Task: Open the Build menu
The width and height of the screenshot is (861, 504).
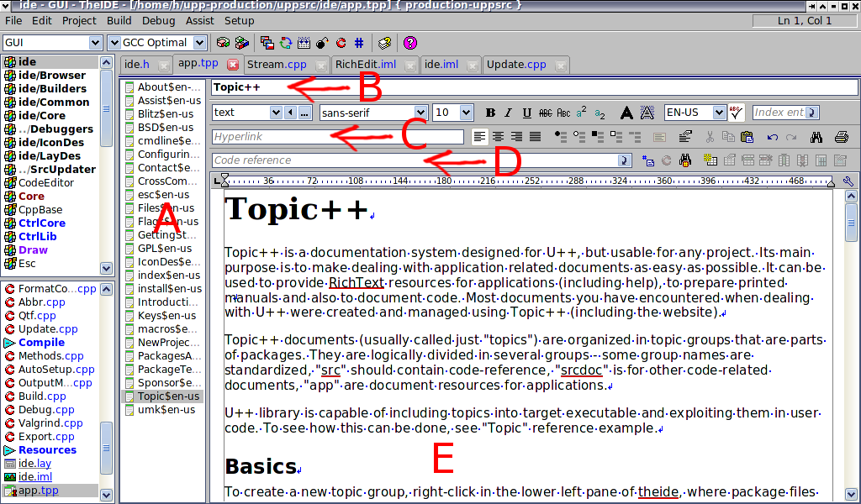Action: tap(119, 20)
